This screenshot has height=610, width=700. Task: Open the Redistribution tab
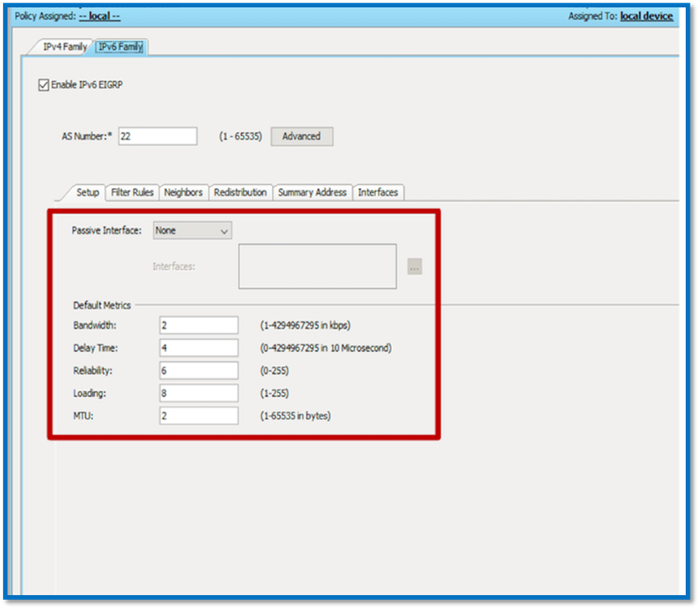tap(240, 193)
